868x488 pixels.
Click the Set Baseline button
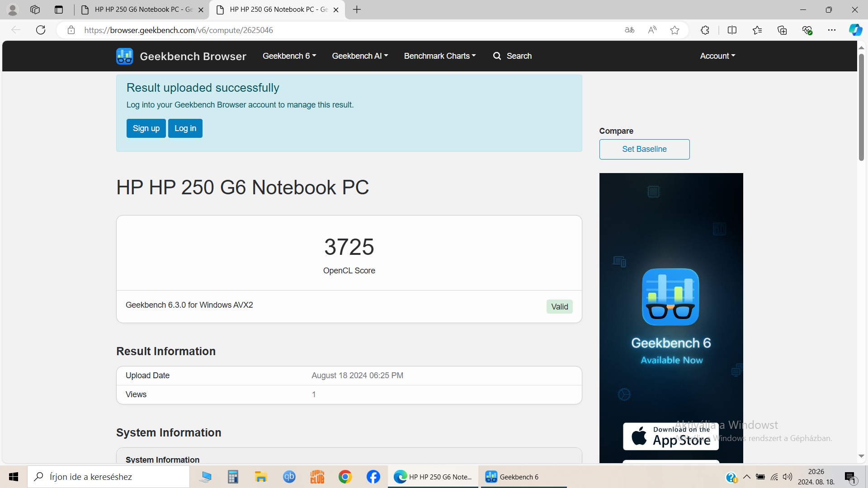644,149
